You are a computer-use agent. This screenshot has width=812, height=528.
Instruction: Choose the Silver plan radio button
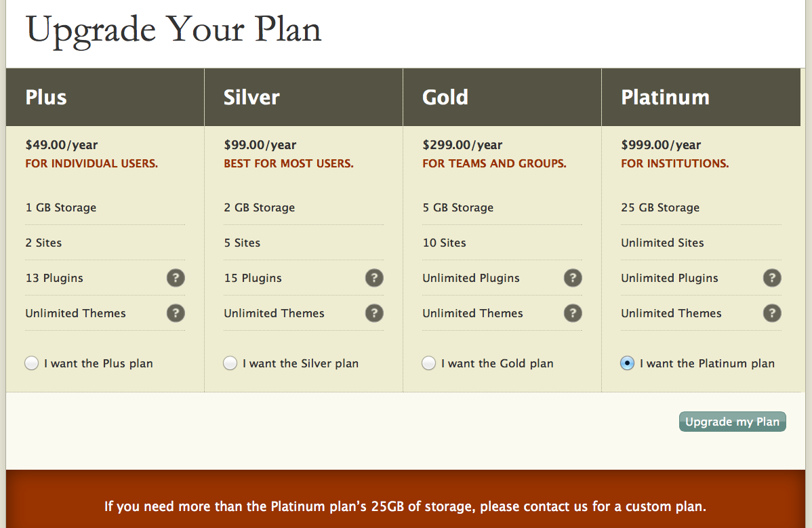pyautogui.click(x=230, y=363)
